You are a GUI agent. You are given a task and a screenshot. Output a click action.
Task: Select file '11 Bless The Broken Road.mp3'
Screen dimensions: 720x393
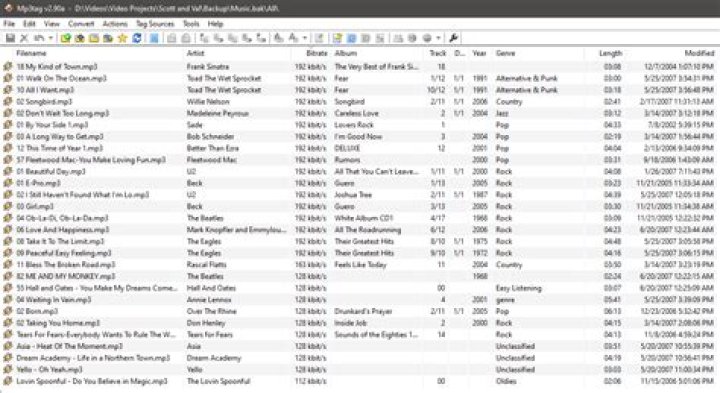coord(66,264)
